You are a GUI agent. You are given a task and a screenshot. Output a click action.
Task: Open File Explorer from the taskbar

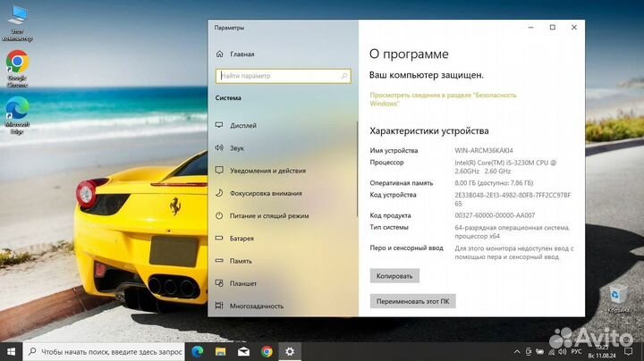221,351
